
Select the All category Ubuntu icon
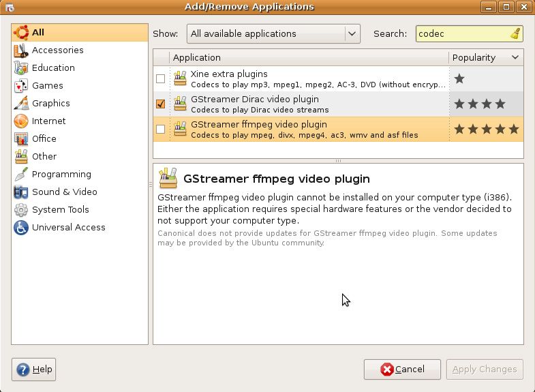pos(21,33)
